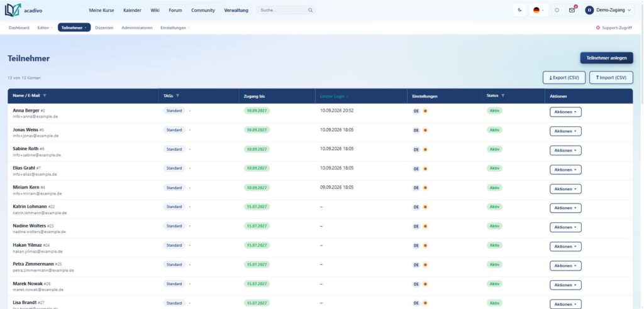Open Aktionen dropdown for Anna Berger
The width and height of the screenshot is (644, 309).
coord(565,112)
